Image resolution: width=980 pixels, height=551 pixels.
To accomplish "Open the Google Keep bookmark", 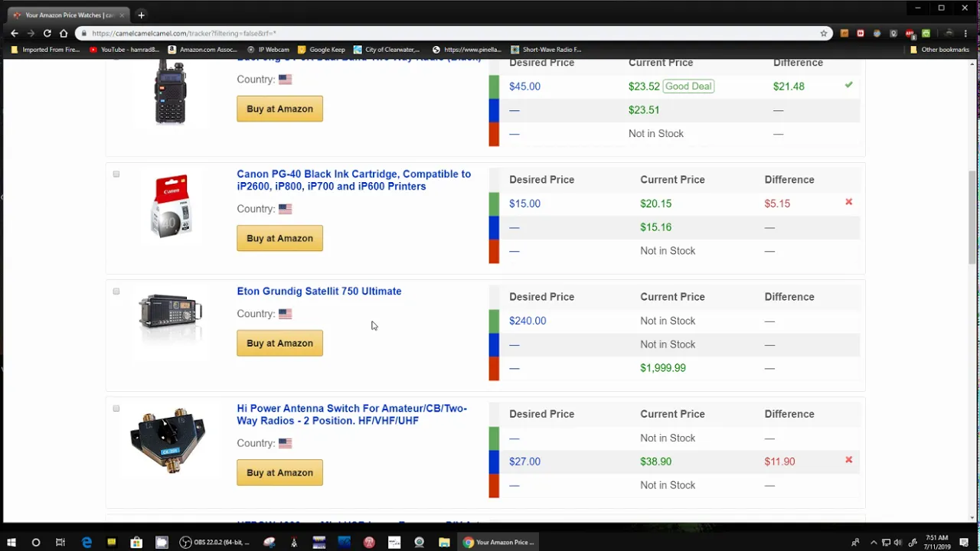I will [x=322, y=50].
